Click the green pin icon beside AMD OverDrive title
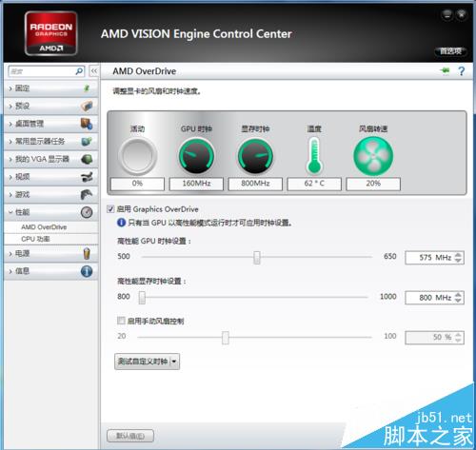The height and width of the screenshot is (450, 476). tap(446, 70)
